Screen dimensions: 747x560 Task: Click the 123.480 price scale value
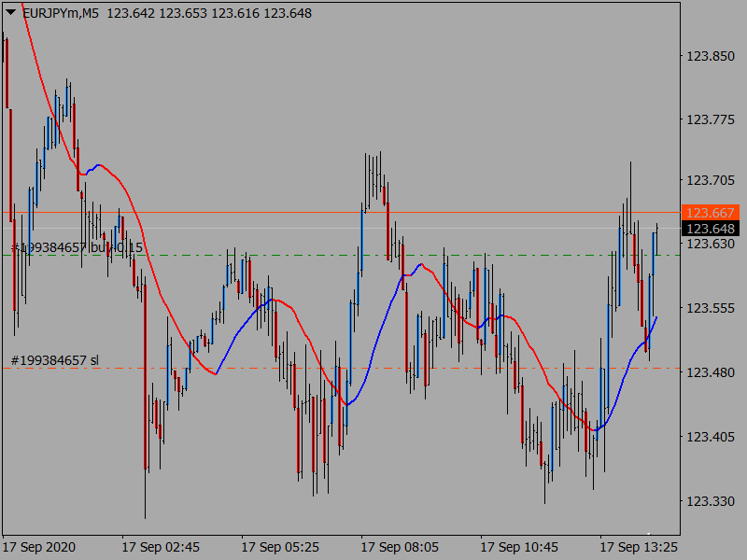[x=711, y=372]
